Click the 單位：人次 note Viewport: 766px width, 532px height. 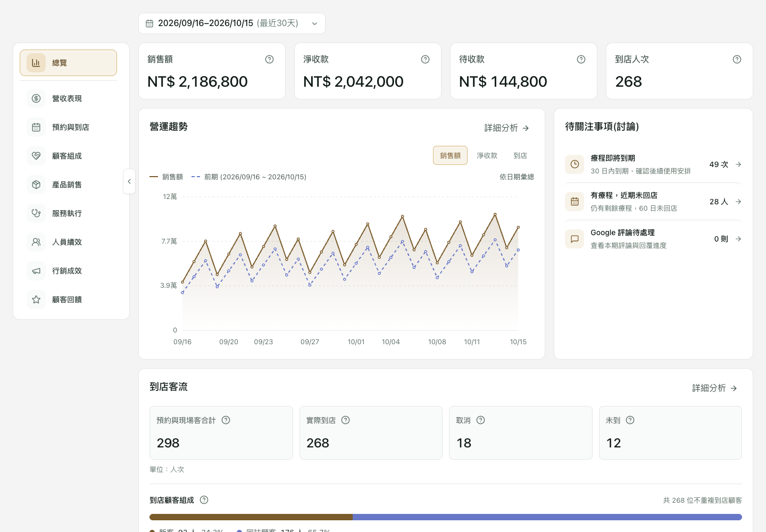167,469
